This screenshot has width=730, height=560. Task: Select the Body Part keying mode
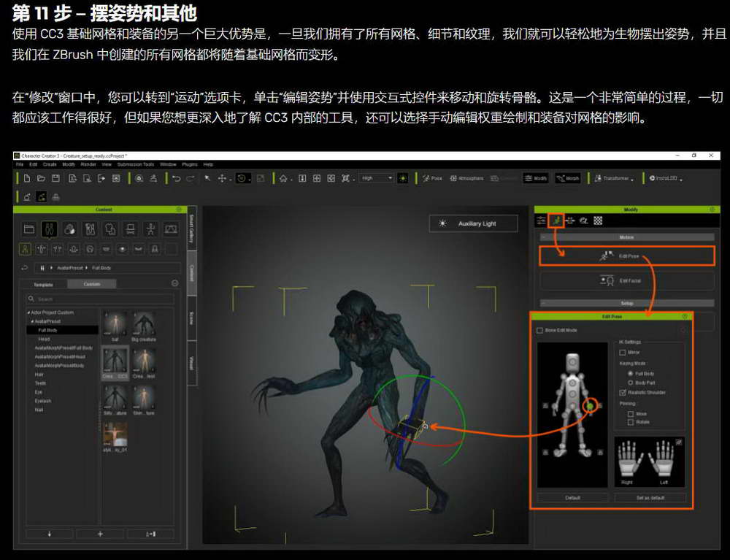point(631,383)
